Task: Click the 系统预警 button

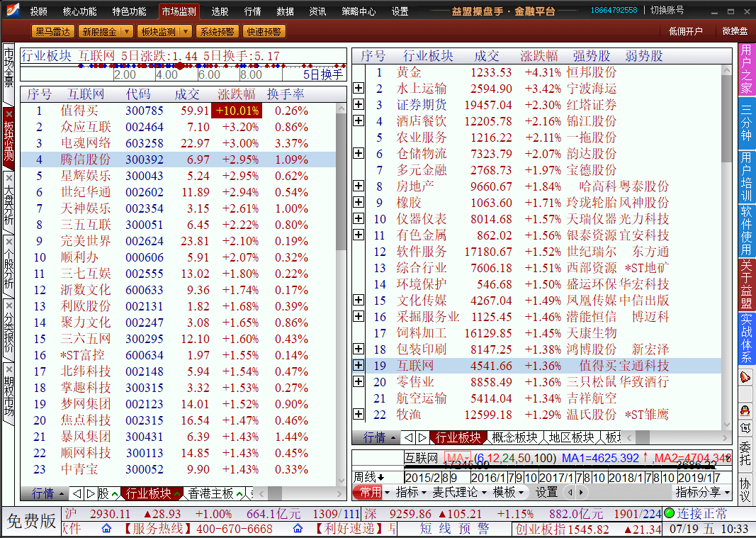Action: click(217, 31)
